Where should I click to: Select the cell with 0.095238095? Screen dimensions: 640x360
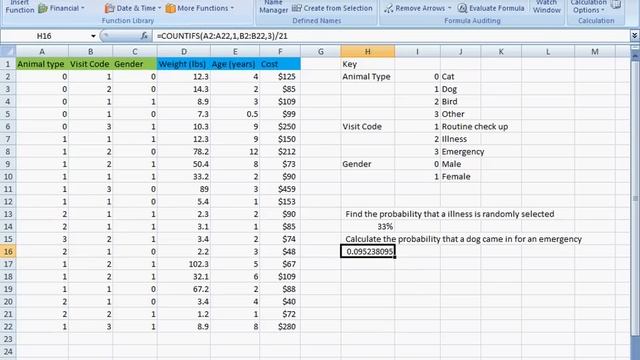click(x=367, y=251)
